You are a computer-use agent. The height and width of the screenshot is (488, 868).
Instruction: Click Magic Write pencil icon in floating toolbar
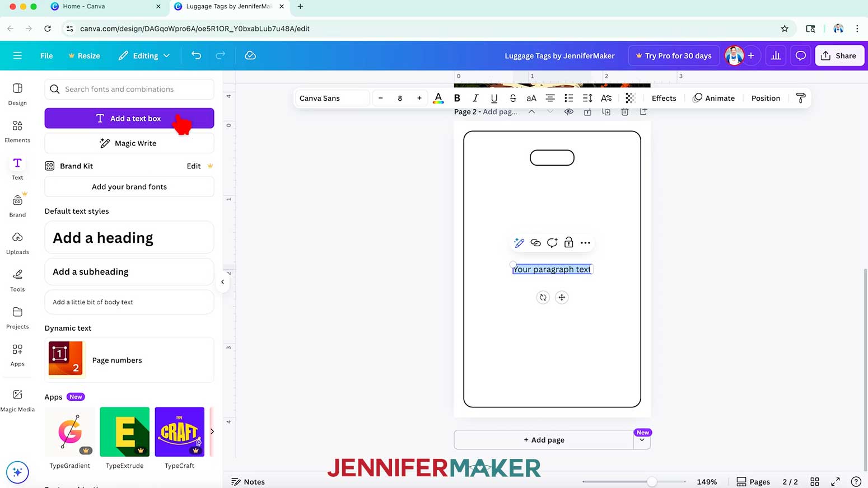coord(519,242)
